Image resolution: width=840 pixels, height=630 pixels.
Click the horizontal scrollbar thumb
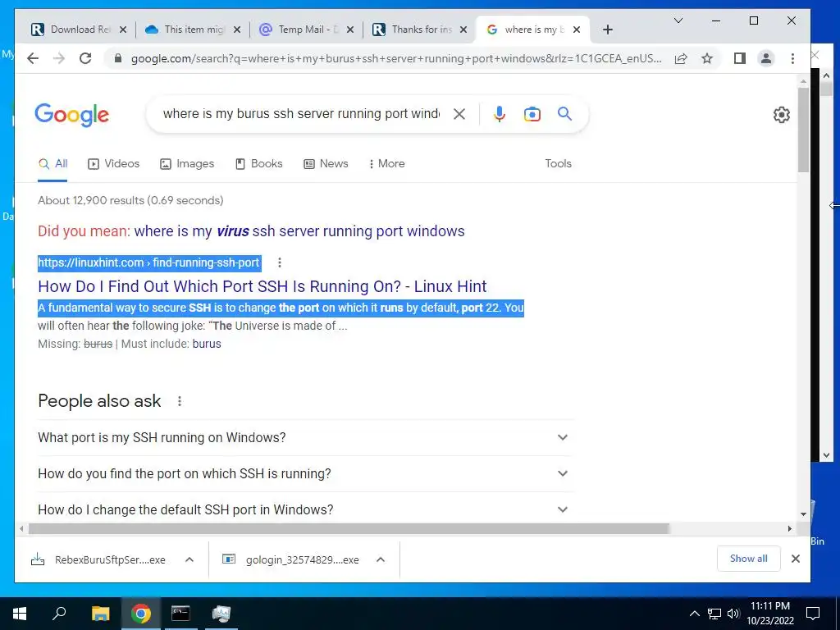click(349, 529)
